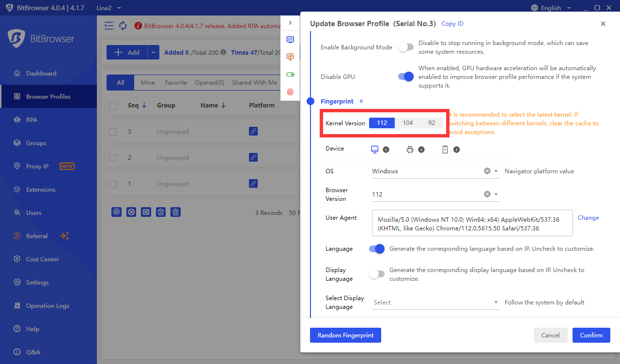Switch to the Favorite tab
620x364 pixels.
point(176,83)
